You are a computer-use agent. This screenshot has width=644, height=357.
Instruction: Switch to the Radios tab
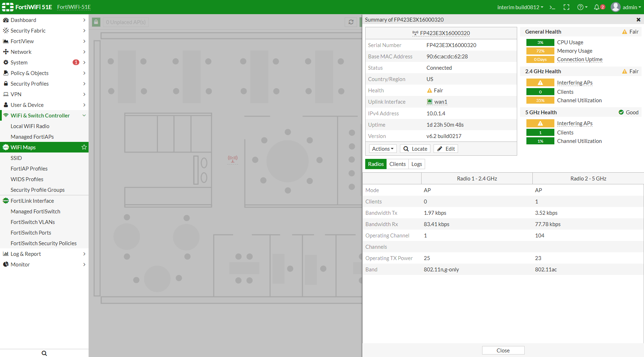(x=375, y=164)
